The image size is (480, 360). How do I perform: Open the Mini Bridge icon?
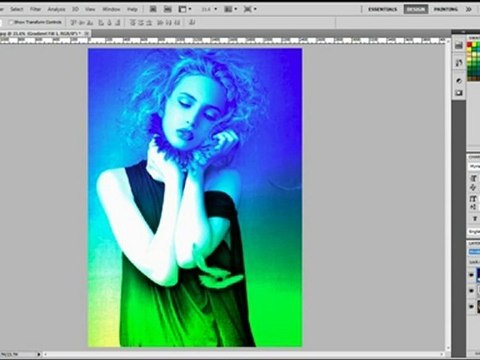(167, 9)
